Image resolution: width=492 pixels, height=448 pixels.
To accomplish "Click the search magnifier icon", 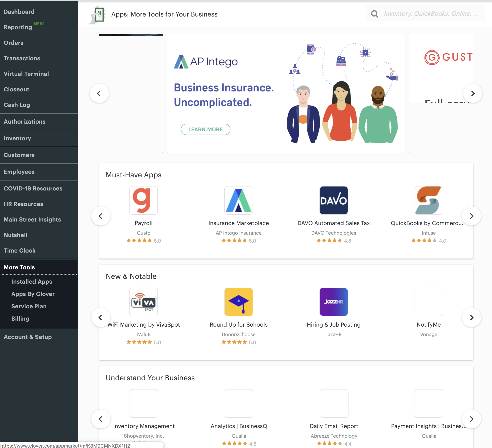I will (374, 14).
